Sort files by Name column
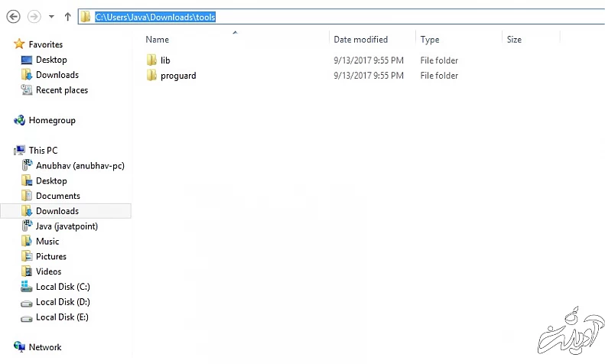The image size is (605, 364). coord(157,39)
